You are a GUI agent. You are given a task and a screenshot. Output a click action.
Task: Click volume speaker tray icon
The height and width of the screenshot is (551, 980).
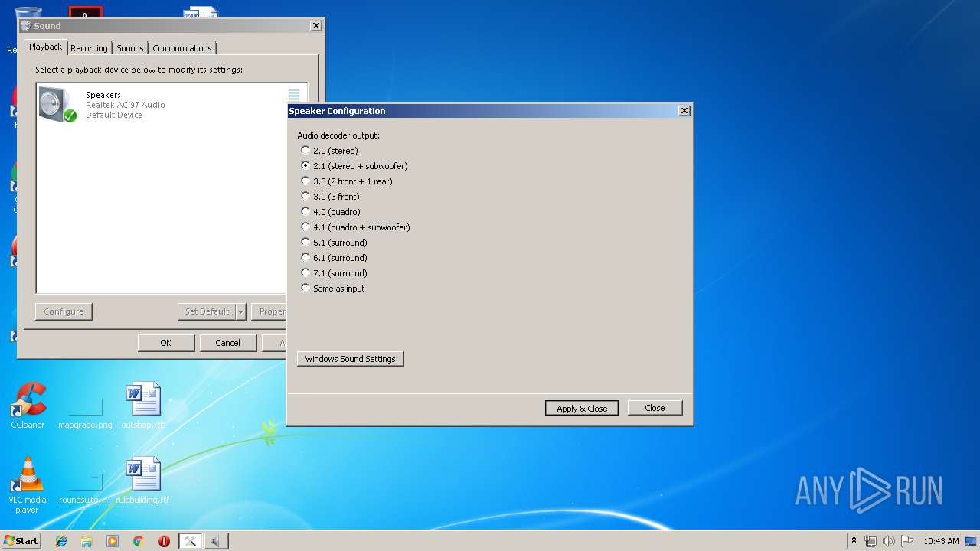889,541
